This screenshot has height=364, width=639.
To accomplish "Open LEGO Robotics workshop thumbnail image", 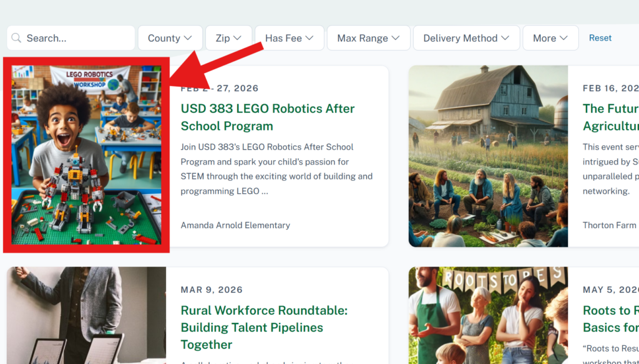I will coord(86,155).
